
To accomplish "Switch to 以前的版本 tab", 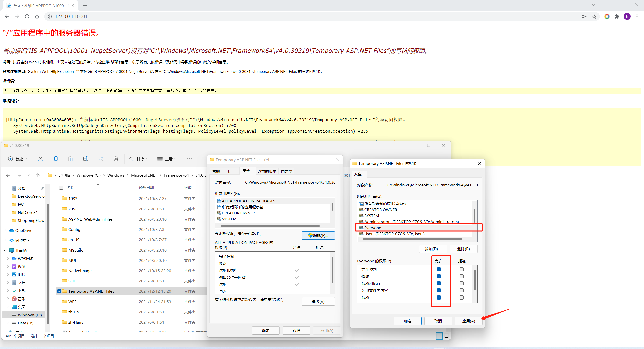I will [x=267, y=171].
